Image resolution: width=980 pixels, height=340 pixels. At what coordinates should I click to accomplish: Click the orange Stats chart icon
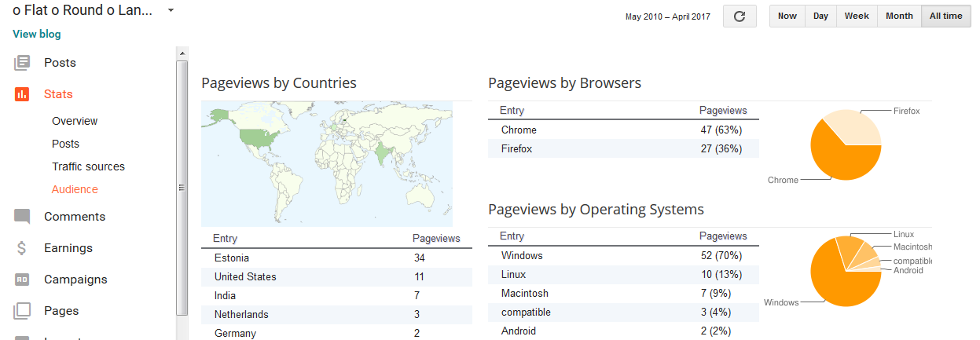(x=22, y=94)
